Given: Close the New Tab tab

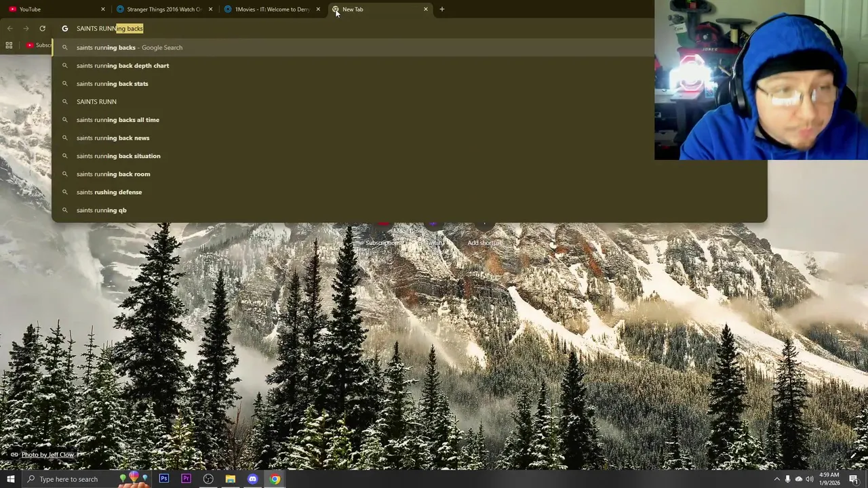Looking at the screenshot, I should pyautogui.click(x=426, y=9).
